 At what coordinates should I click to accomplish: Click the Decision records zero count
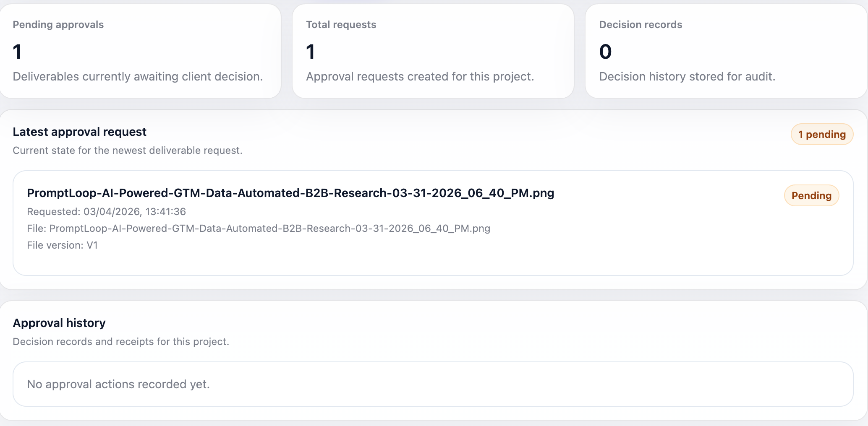605,52
